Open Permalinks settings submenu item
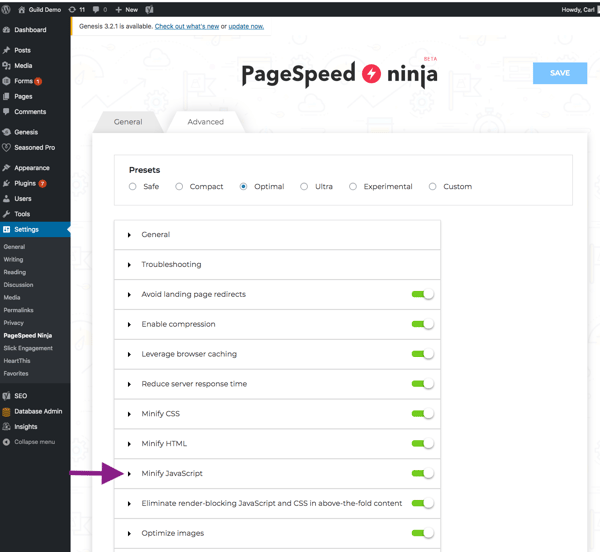Image resolution: width=600 pixels, height=552 pixels. 18,310
